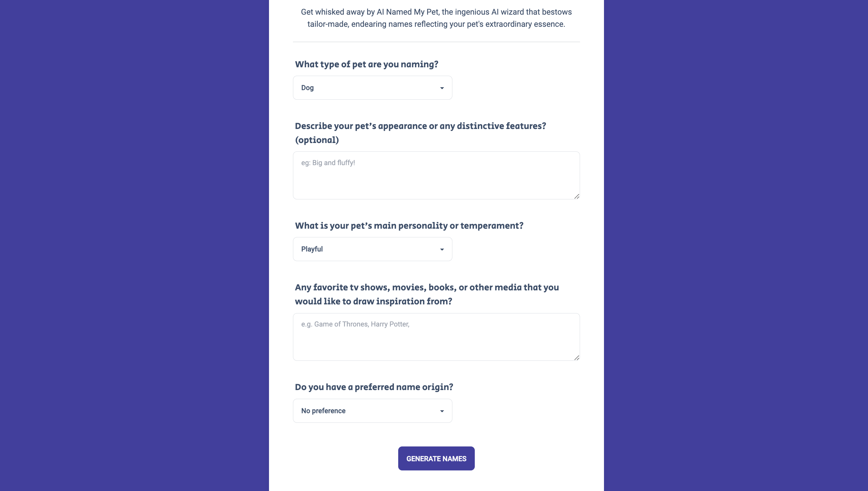The image size is (868, 491).
Task: Focus the pet appearance description text area
Action: click(x=436, y=175)
